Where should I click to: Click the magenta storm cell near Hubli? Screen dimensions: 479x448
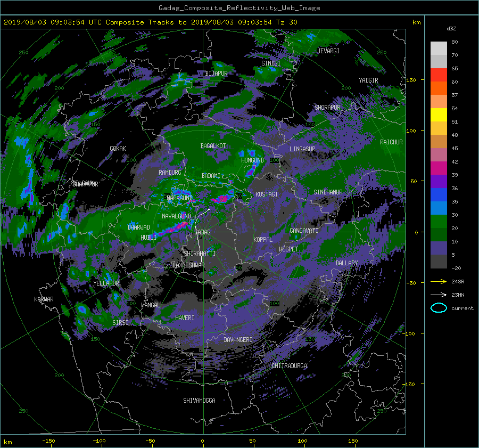[178, 227]
